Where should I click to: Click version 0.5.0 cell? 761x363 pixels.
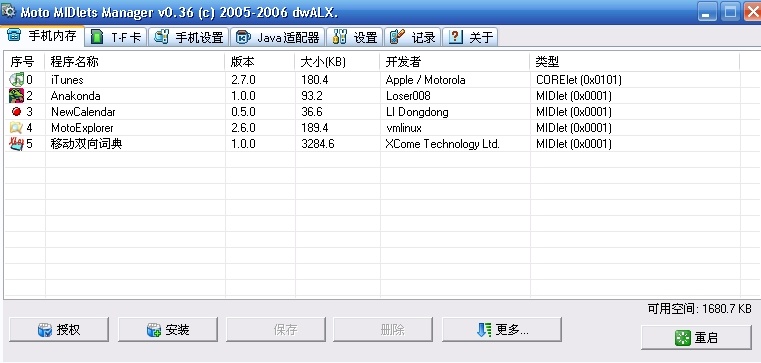point(243,112)
